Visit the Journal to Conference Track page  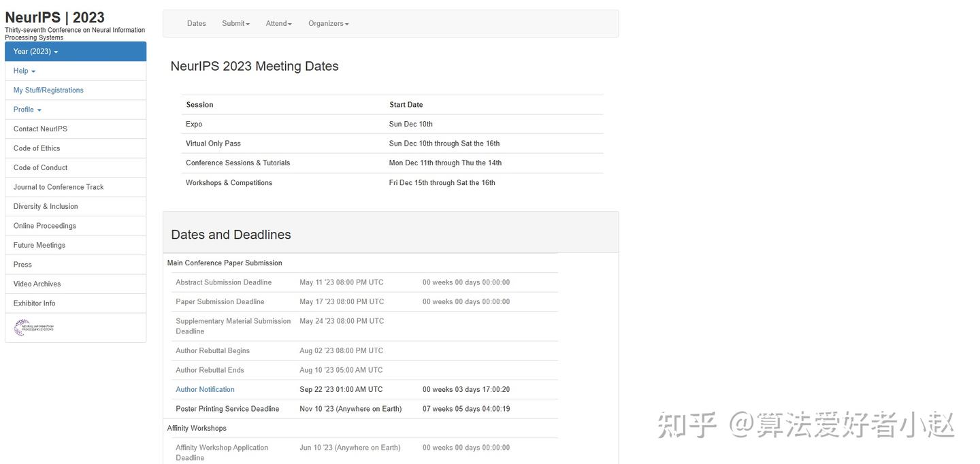coord(58,186)
